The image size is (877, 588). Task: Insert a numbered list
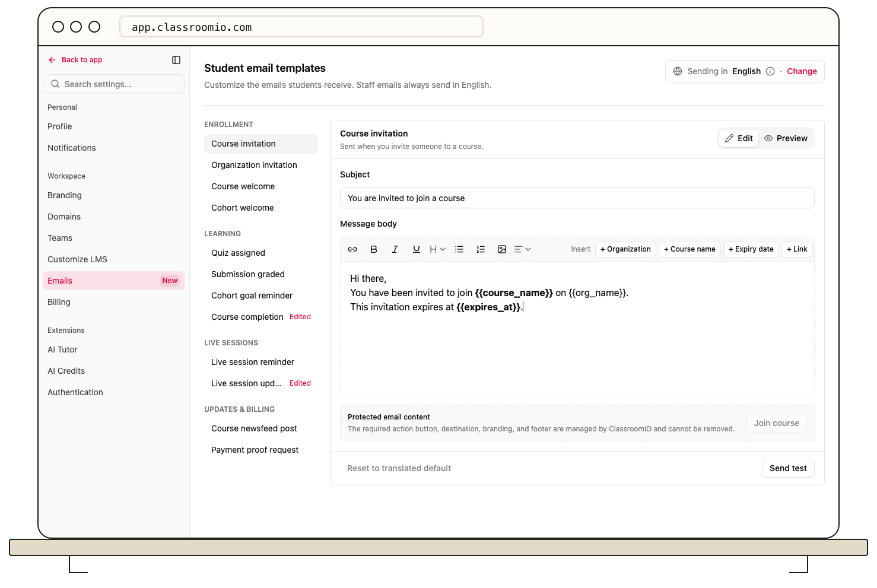point(481,249)
